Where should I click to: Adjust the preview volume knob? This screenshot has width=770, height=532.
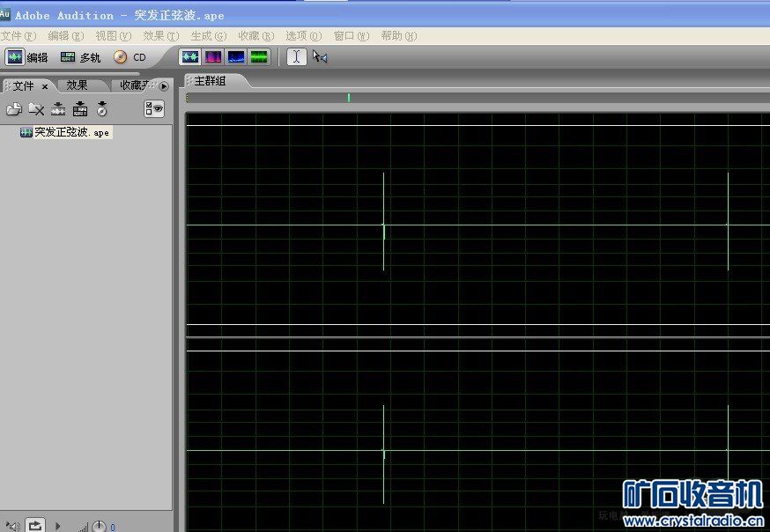[100, 527]
